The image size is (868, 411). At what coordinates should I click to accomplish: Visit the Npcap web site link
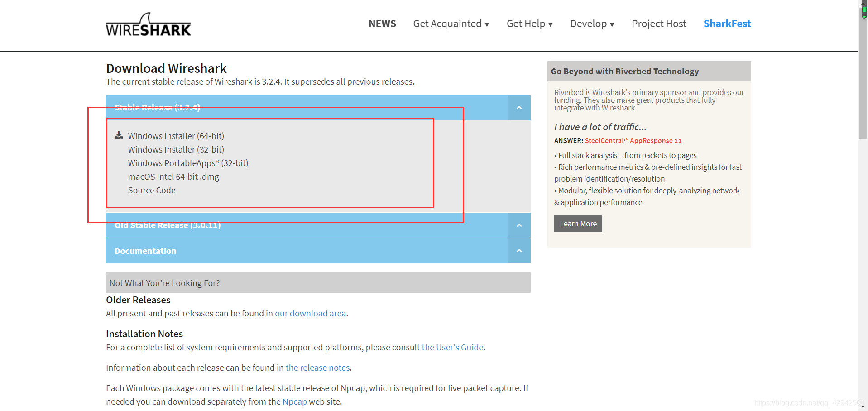point(294,401)
